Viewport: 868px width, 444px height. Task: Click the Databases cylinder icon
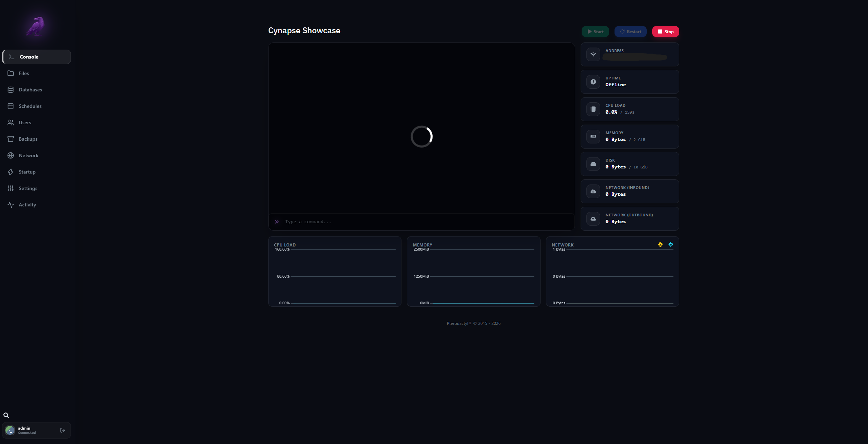coord(11,90)
